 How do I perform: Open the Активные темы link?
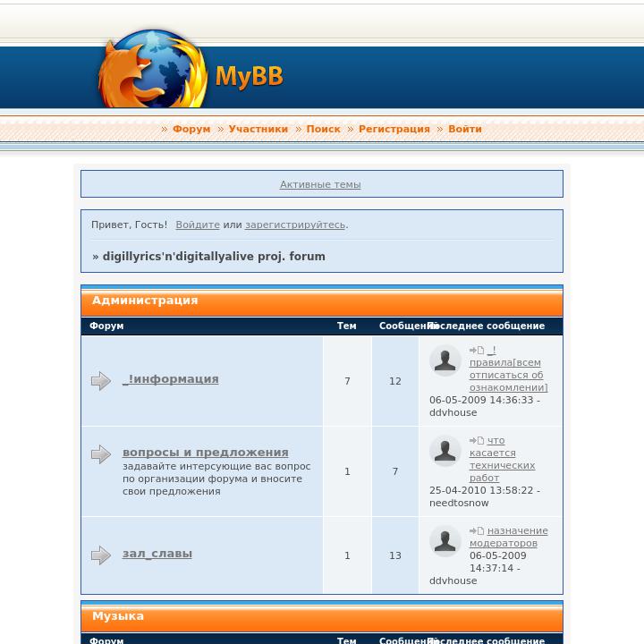[x=320, y=184]
